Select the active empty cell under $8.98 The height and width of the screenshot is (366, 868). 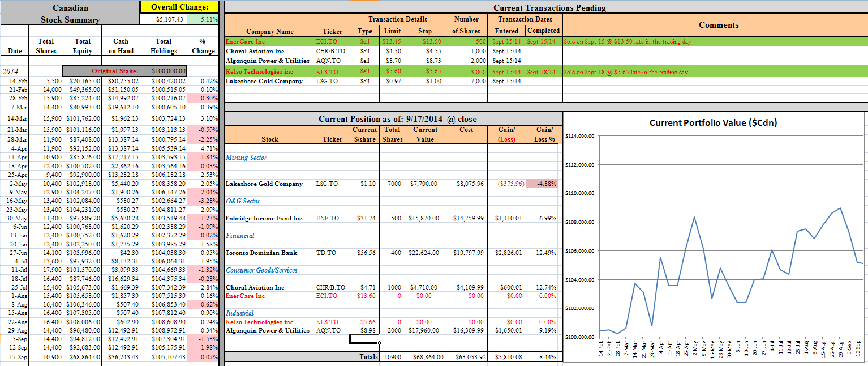(x=365, y=339)
